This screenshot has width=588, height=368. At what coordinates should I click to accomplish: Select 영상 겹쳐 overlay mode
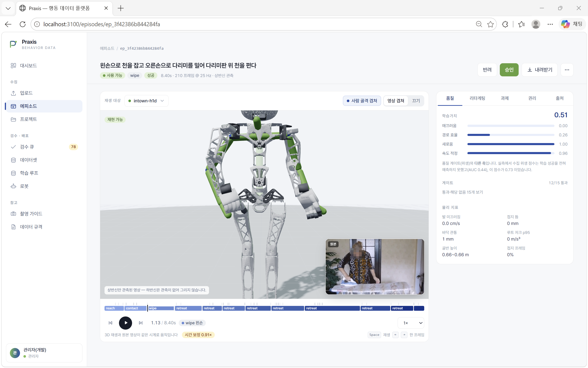click(x=396, y=101)
